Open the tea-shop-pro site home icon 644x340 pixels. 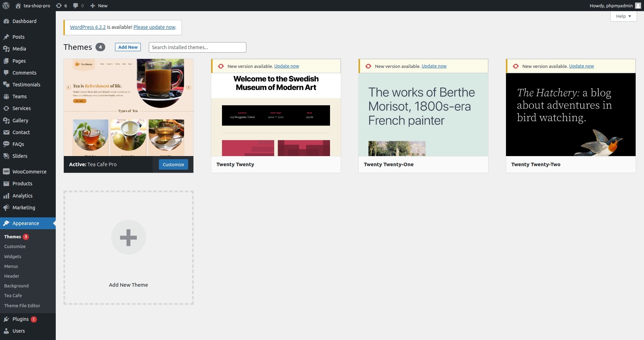18,6
